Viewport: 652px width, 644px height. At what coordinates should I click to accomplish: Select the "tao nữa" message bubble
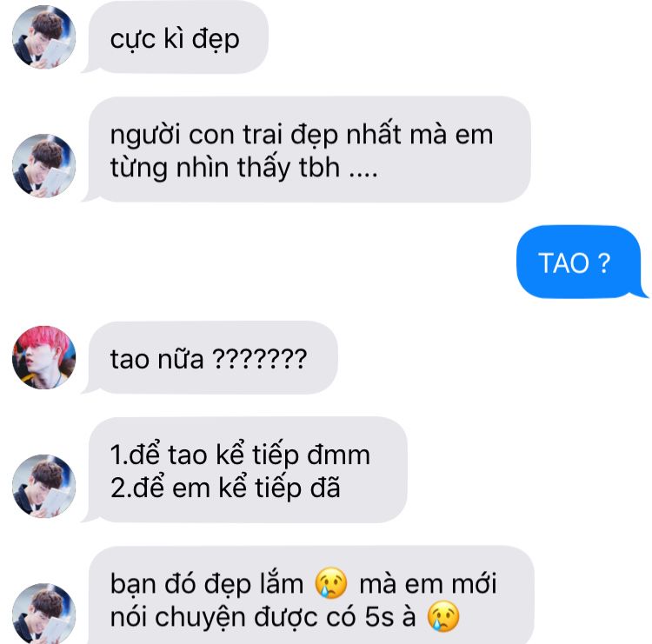210,358
